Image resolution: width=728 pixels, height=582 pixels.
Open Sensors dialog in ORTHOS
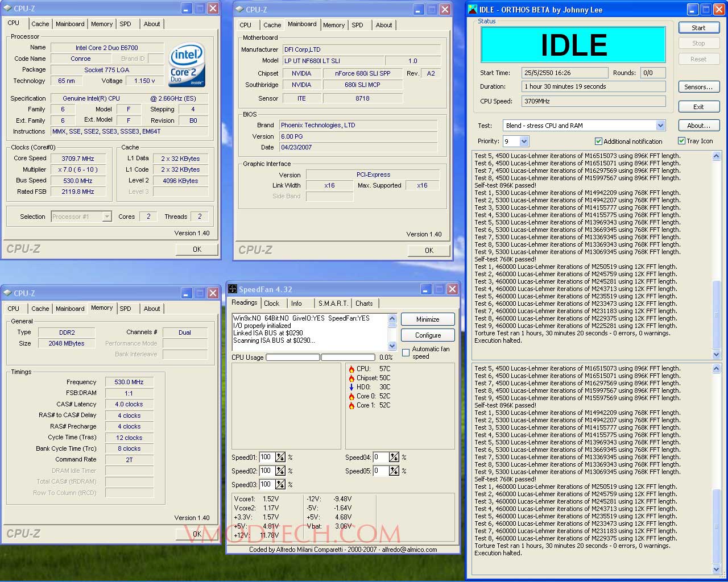tap(698, 87)
